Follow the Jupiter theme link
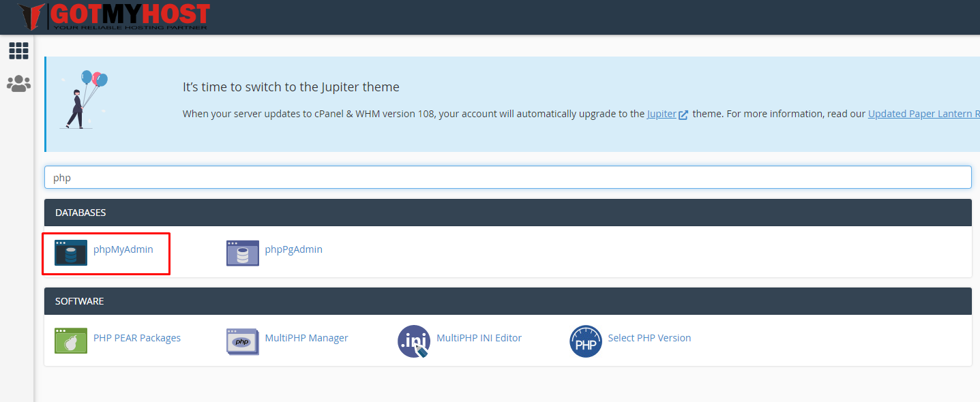Screen dimensions: 980x402 coord(662,114)
